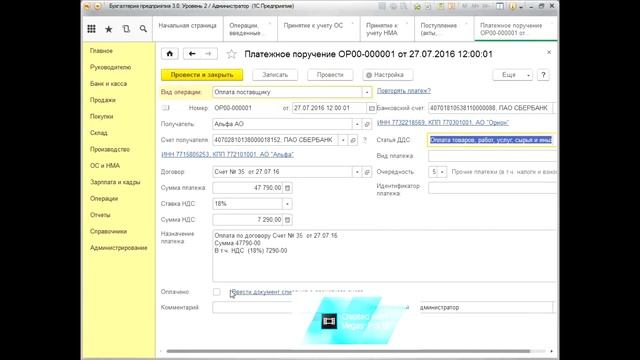
Task: Switch to the Поступление (акты tab
Action: pos(444,29)
